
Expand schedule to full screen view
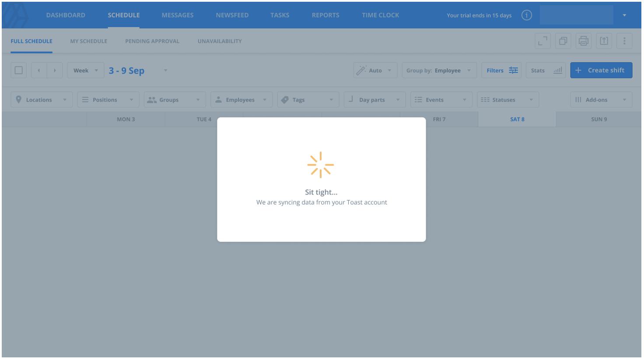click(x=542, y=41)
